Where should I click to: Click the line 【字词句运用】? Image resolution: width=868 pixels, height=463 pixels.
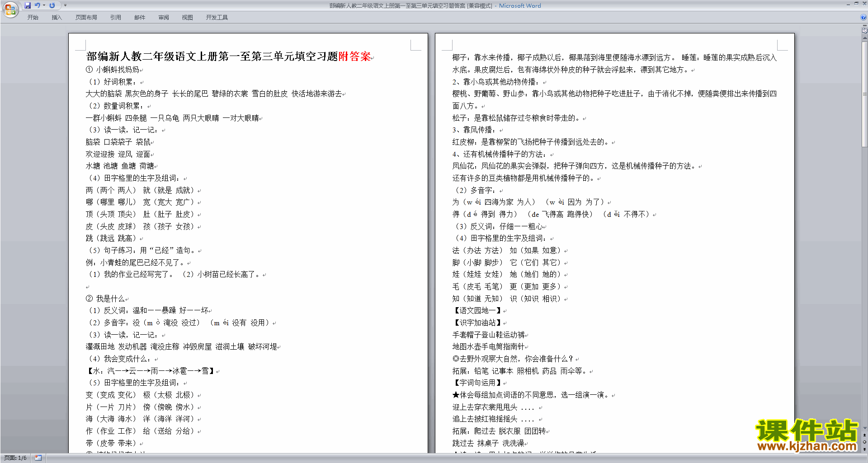477,383
